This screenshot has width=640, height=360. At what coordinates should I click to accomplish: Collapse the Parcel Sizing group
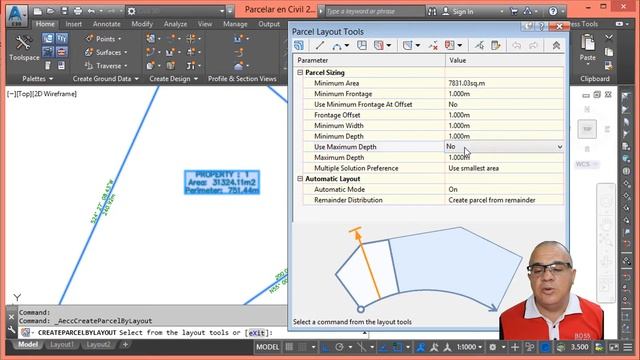point(300,73)
